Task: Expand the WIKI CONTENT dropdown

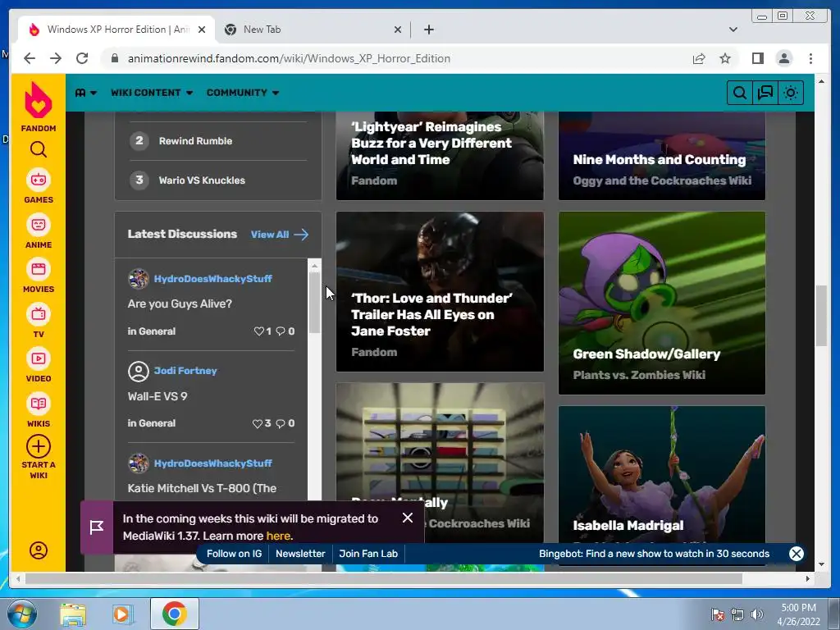Action: pos(152,93)
